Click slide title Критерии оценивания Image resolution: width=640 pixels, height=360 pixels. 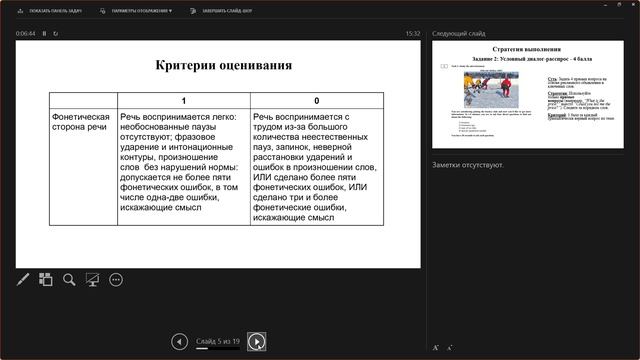224,65
